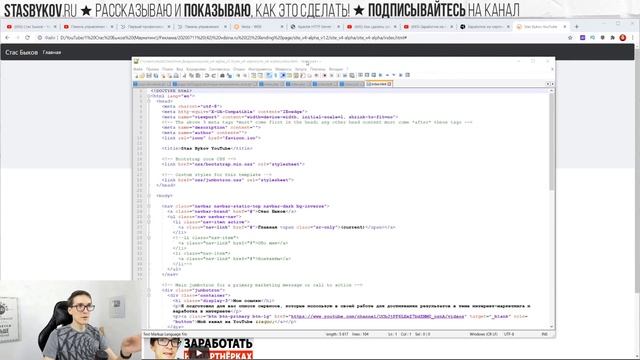Click the YouTube channel URL in code
This screenshot has height=360, width=640.
click(x=377, y=316)
